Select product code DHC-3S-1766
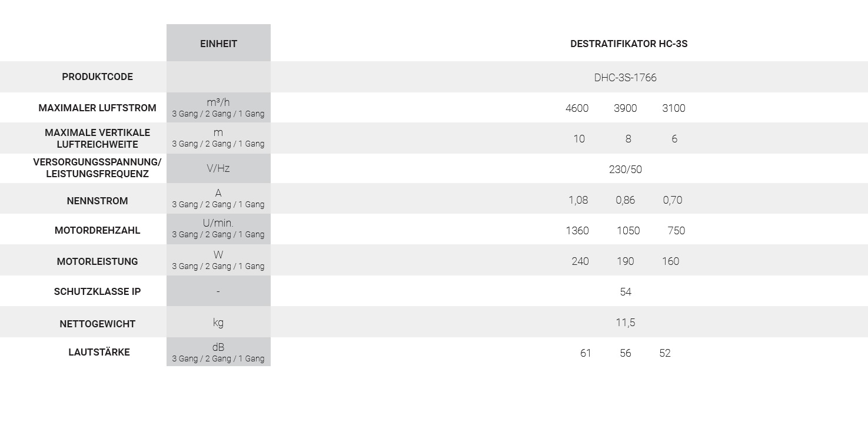 point(625,78)
